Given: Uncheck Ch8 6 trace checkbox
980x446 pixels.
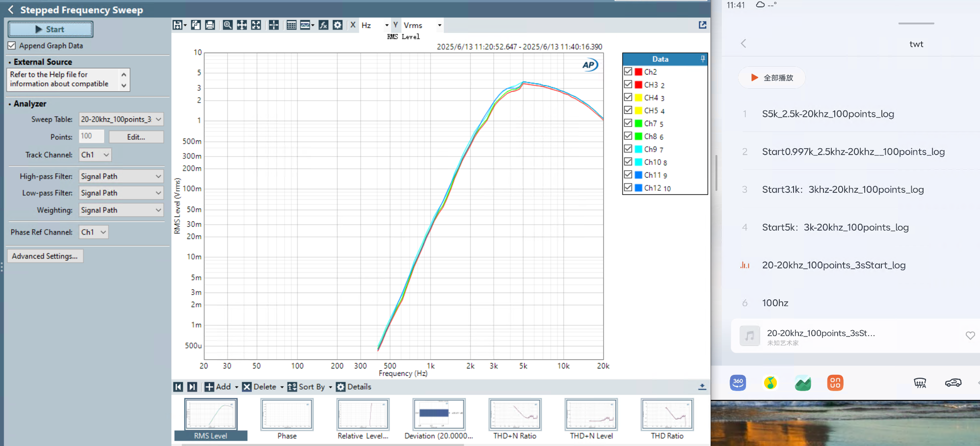Looking at the screenshot, I should (628, 136).
